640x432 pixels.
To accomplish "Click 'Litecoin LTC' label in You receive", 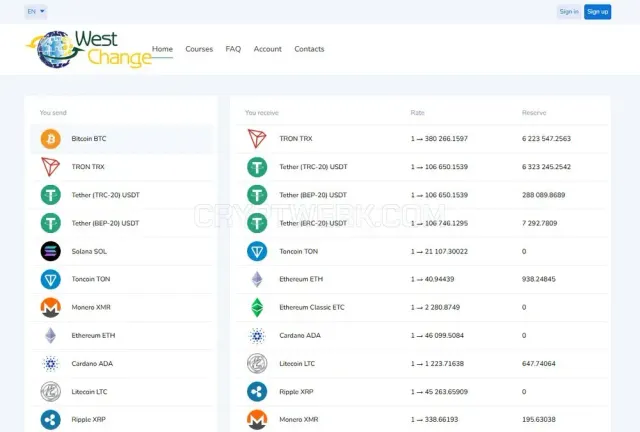I will (297, 364).
